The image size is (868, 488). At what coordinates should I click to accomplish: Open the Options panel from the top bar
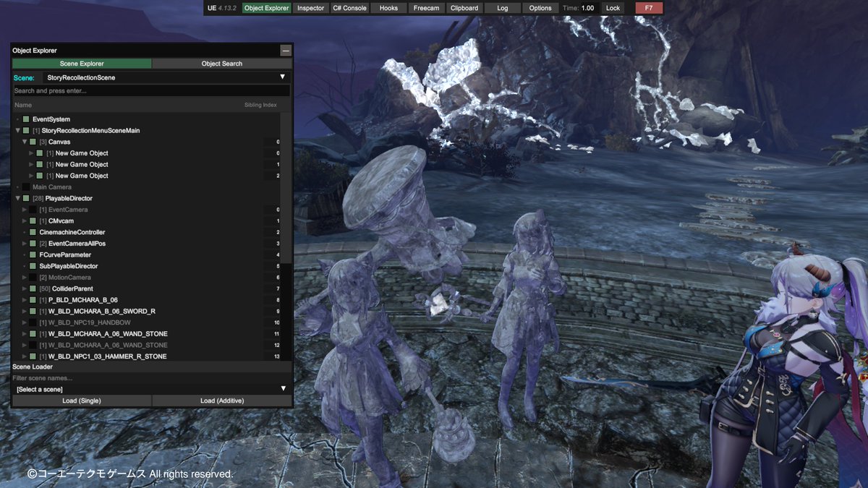pos(540,8)
